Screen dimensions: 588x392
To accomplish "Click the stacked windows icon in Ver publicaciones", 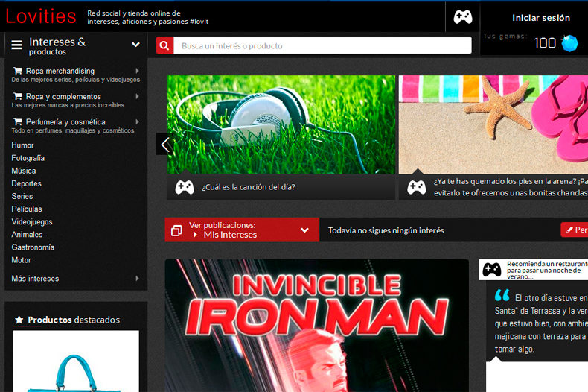I will pyautogui.click(x=176, y=230).
